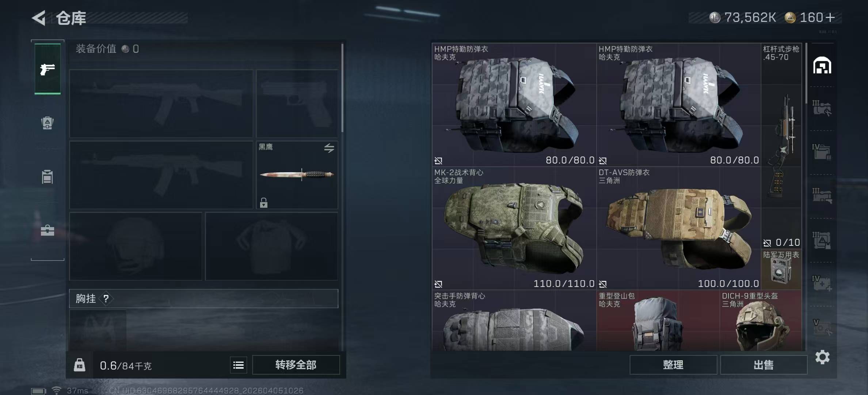868x395 pixels.
Task: Swap the 黑鹰 knife using swap arrows
Action: 329,148
